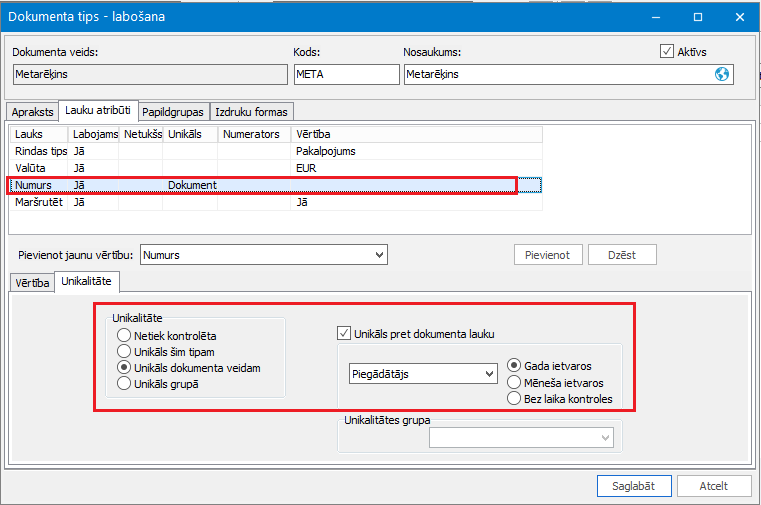761x505 pixels.
Task: Maximize the Dokumenta tips window
Action: (698, 17)
